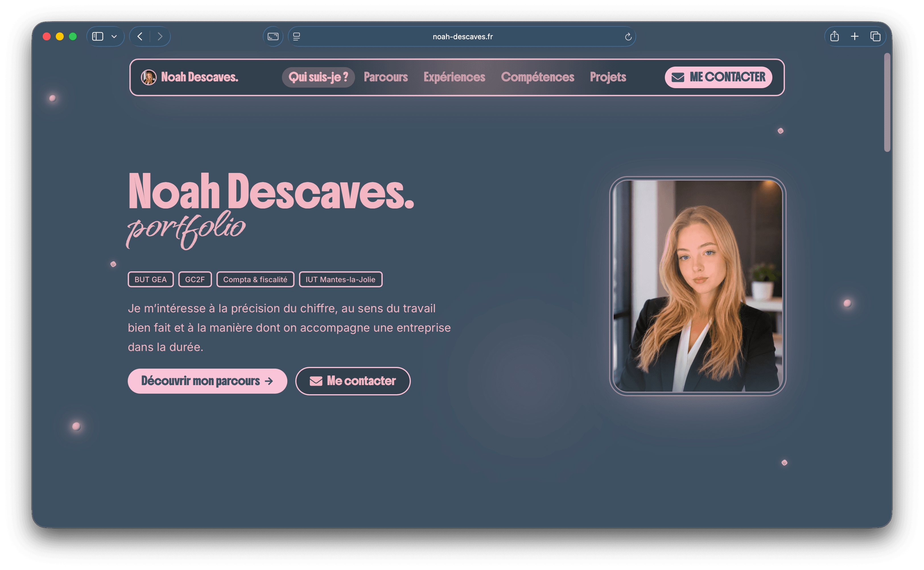Click the Découvrir mon parcours button

coord(207,381)
